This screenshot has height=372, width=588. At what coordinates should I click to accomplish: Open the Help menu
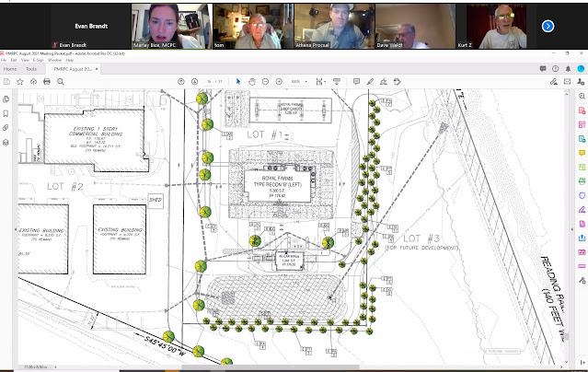point(70,60)
